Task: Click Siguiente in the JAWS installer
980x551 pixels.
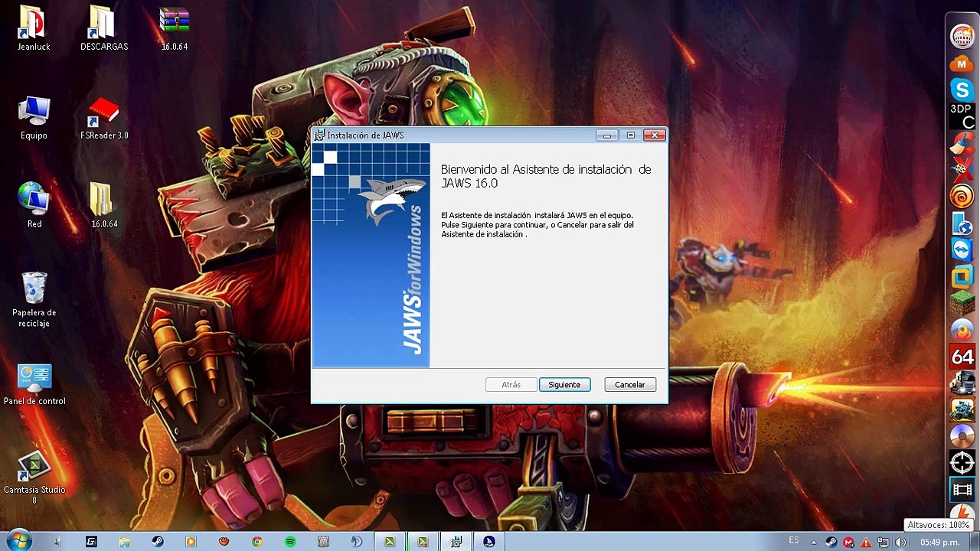Action: pyautogui.click(x=564, y=385)
